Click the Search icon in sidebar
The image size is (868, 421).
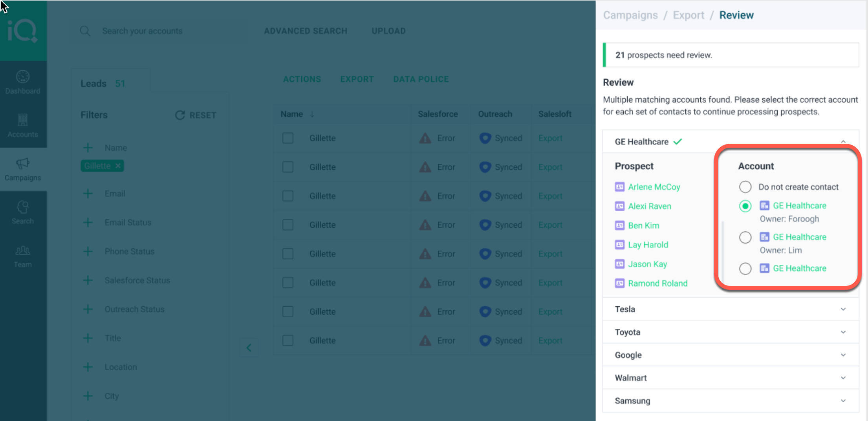23,207
